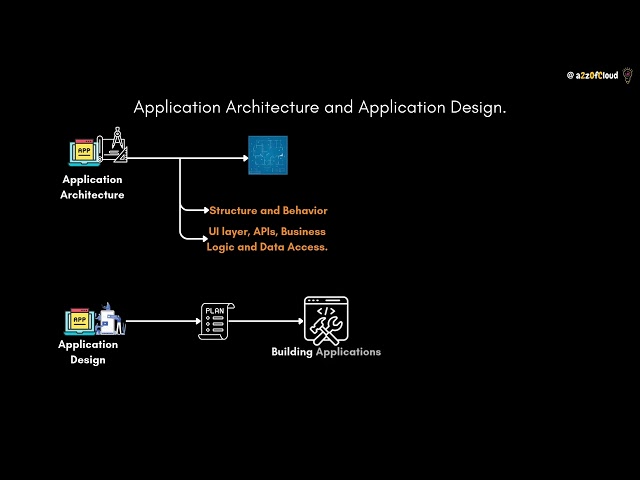Click the 'Application Design' label
Viewport: 640px width, 480px height.
88,352
